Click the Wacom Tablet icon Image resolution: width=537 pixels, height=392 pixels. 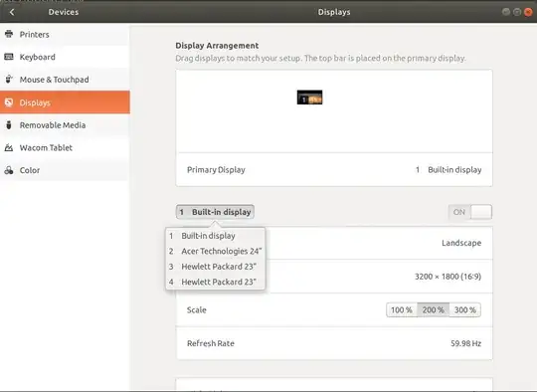9,147
